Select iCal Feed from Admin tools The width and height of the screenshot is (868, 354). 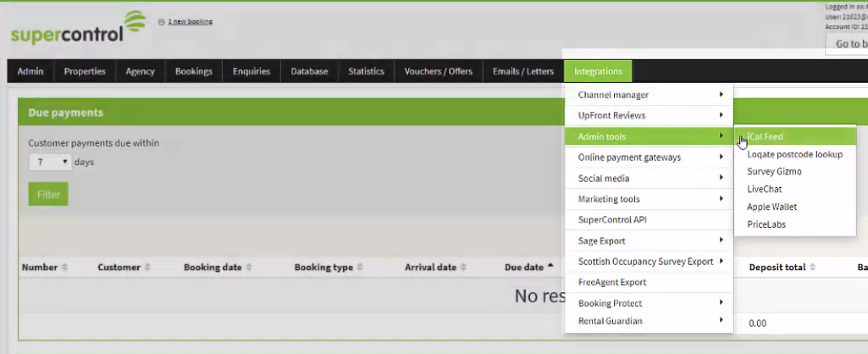[x=795, y=136]
